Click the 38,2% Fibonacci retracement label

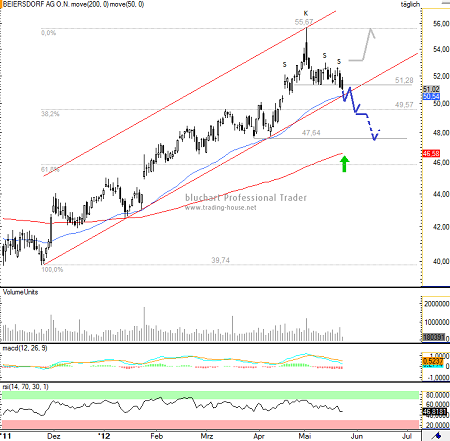50,114
